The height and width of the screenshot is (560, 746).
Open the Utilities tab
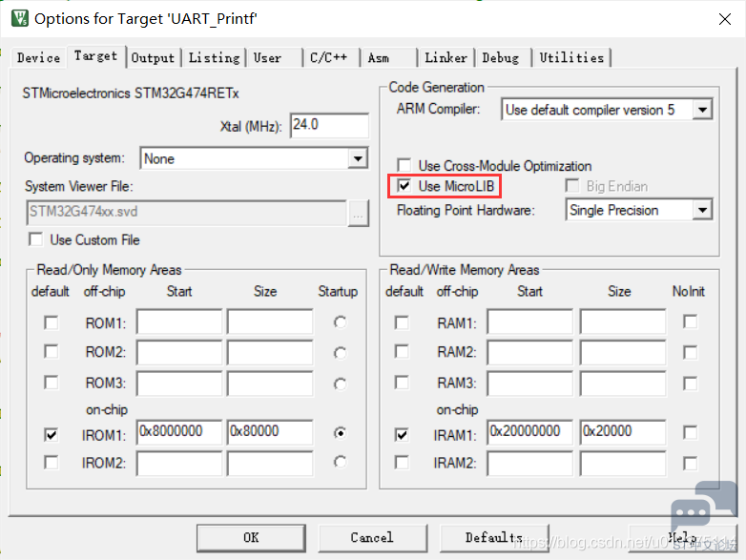(571, 58)
